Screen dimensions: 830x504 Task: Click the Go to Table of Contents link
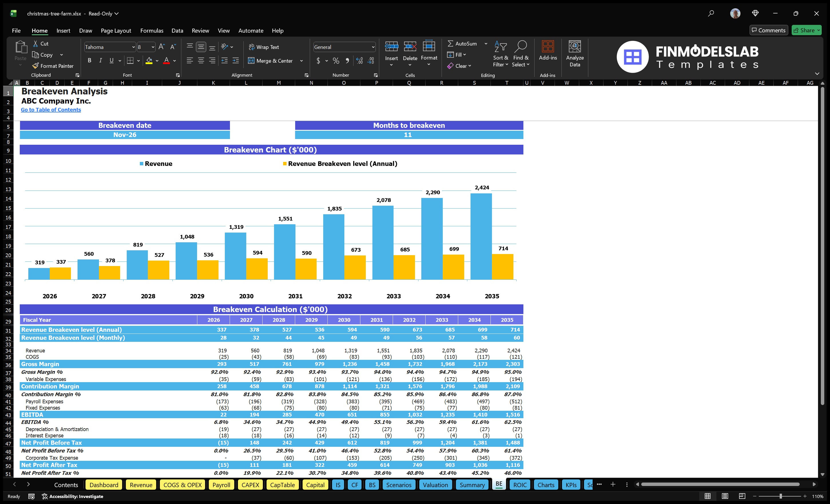pos(51,110)
